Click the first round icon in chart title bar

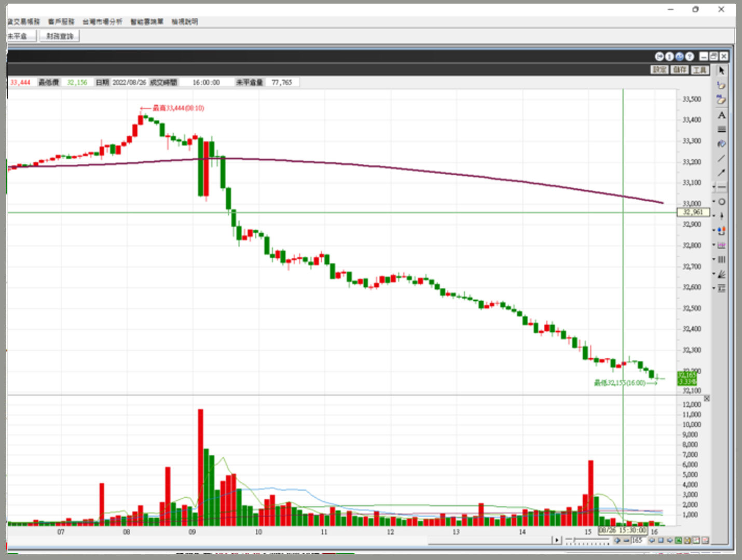tap(659, 57)
